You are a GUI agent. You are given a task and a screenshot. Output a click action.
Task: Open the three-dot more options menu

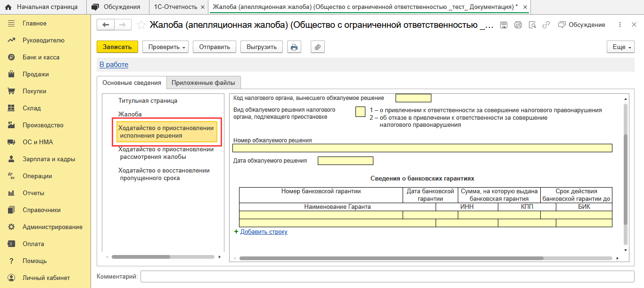click(x=620, y=25)
